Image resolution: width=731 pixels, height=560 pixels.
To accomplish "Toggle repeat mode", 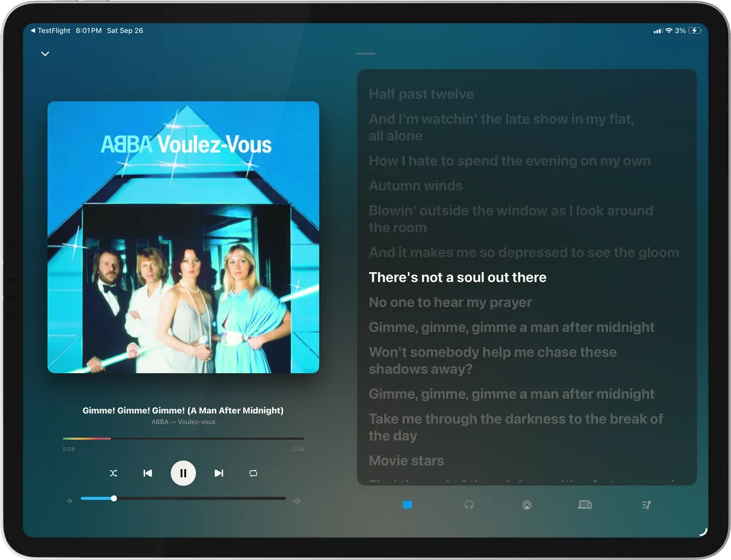I will tap(253, 473).
